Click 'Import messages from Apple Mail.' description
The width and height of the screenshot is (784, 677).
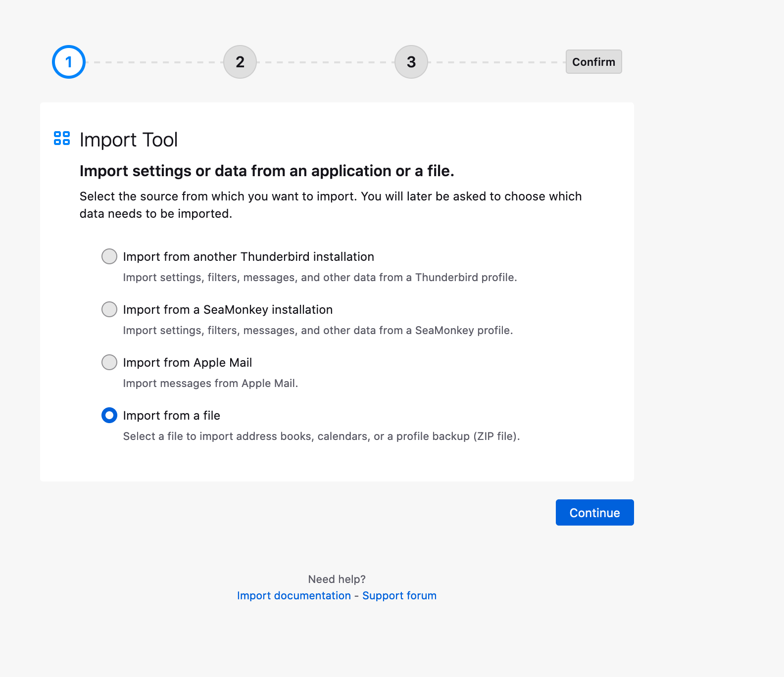pos(210,383)
